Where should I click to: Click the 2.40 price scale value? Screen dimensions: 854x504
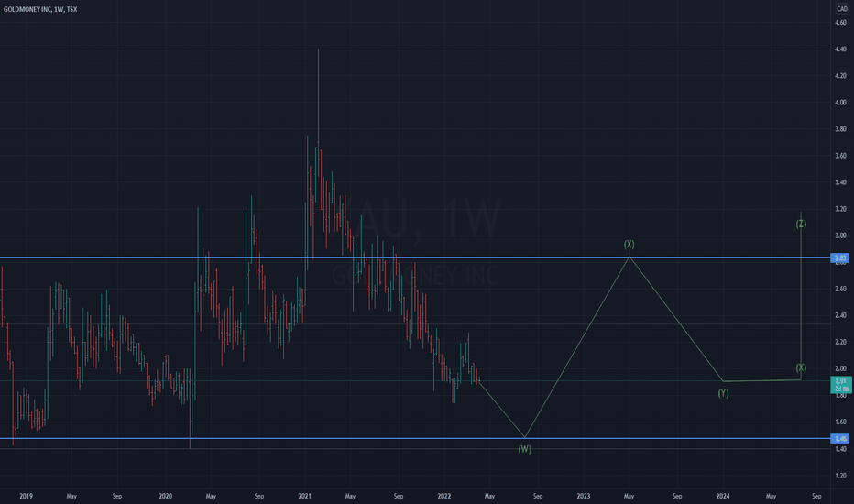point(840,315)
